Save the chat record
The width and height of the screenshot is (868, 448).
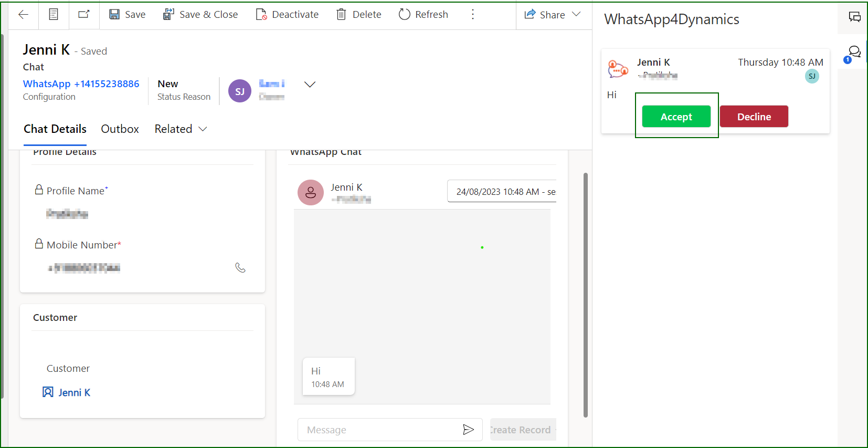pyautogui.click(x=128, y=15)
